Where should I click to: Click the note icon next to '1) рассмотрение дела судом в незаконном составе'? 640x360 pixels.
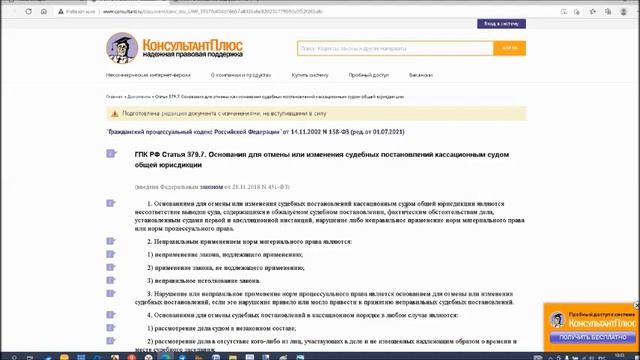click(x=111, y=328)
